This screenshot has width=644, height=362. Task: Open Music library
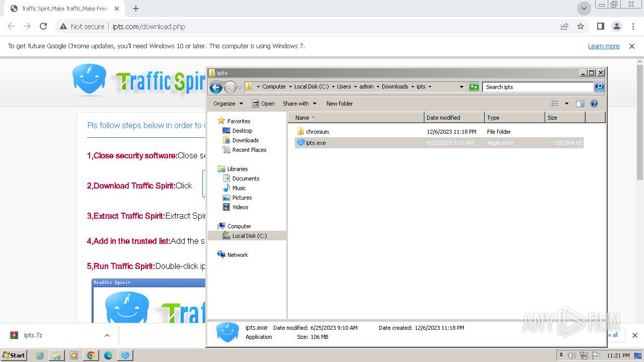click(239, 188)
